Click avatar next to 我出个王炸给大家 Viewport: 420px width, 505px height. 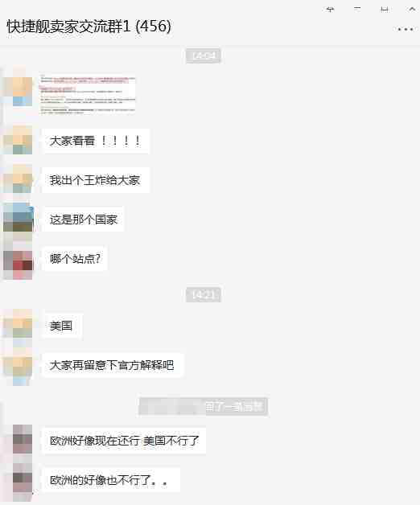point(23,179)
